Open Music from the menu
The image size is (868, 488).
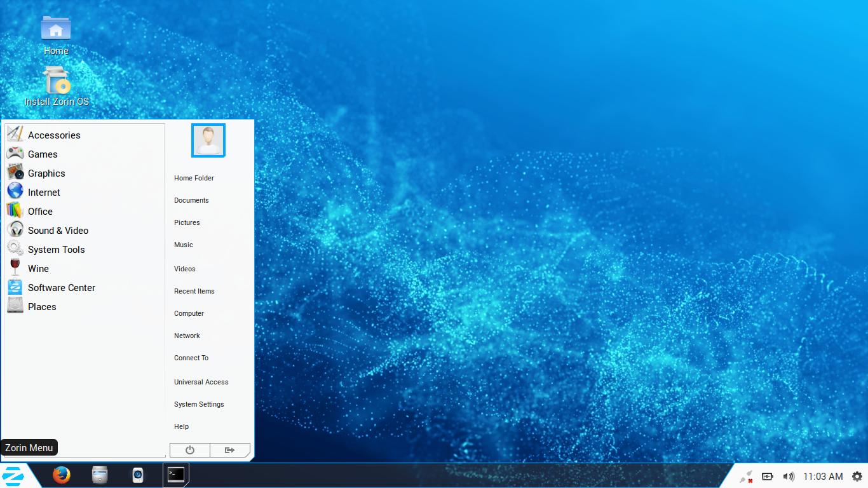pos(184,245)
